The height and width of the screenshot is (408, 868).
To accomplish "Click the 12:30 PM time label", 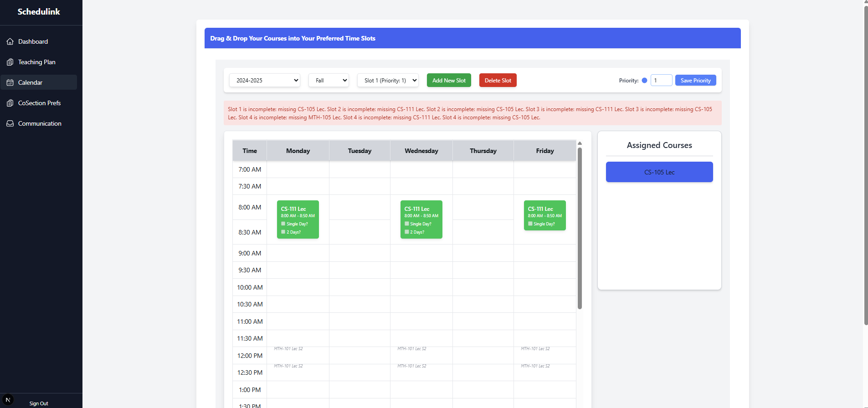I will (x=250, y=372).
